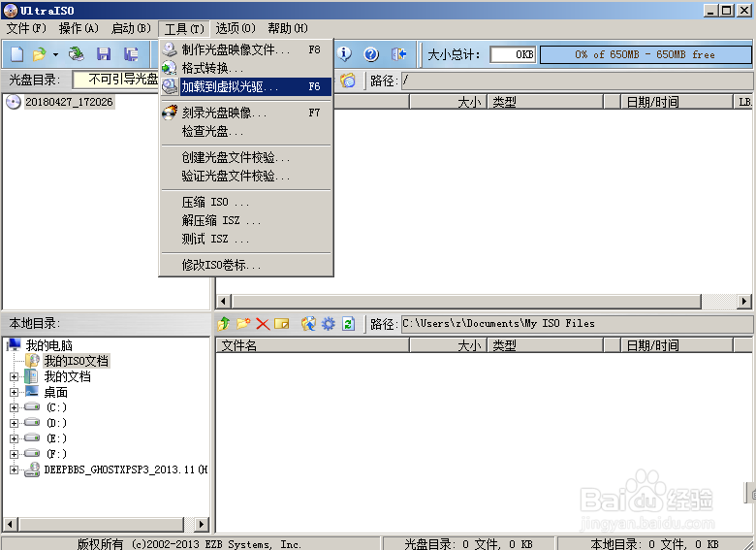
Task: Expand the (C:) drive node
Action: click(x=14, y=407)
